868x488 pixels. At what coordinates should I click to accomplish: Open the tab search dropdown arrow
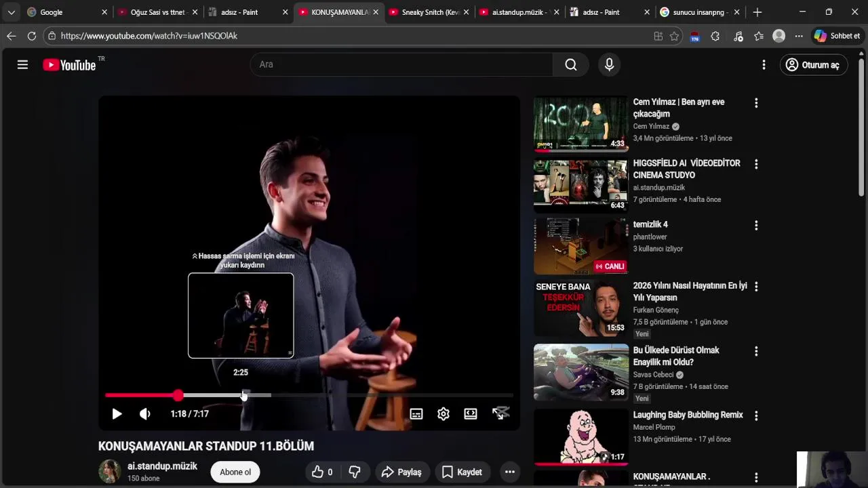[x=11, y=12]
